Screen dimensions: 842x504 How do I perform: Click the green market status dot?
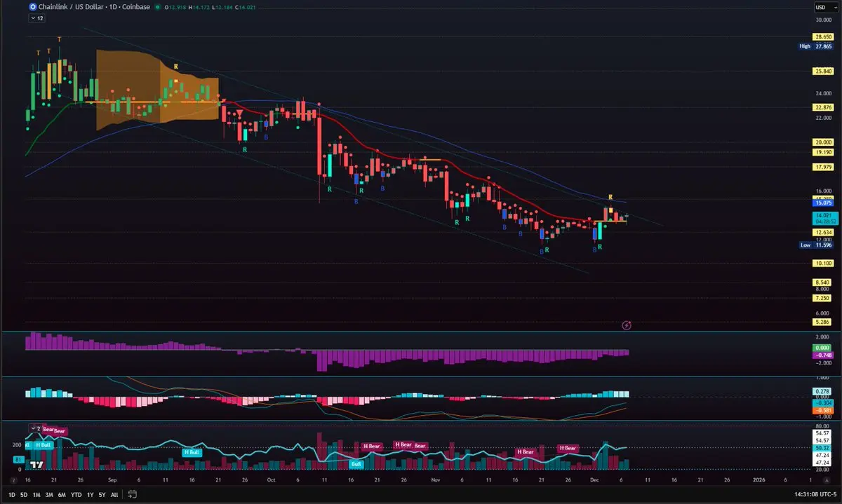click(156, 8)
